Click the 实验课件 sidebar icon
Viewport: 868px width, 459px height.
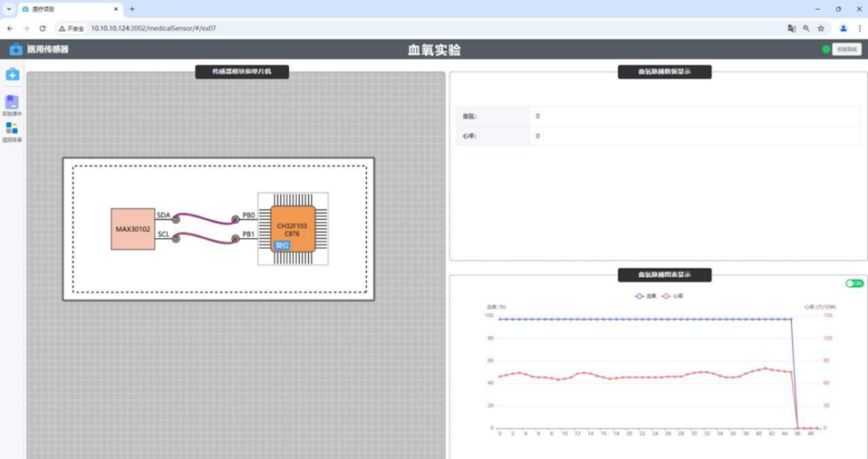(12, 104)
